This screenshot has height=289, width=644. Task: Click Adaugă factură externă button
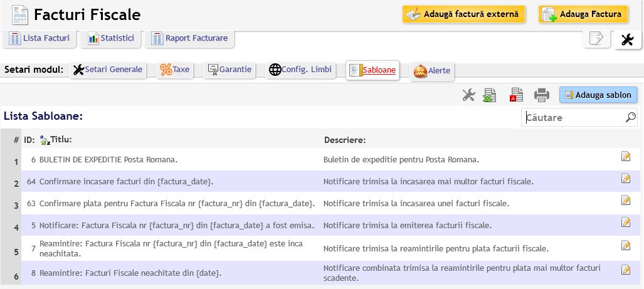pos(463,14)
